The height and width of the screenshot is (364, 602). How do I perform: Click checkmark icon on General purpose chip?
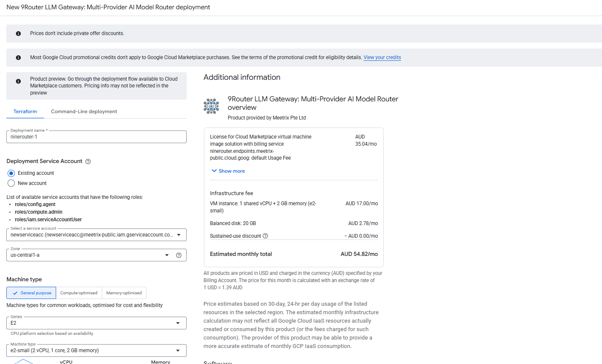pyautogui.click(x=15, y=293)
